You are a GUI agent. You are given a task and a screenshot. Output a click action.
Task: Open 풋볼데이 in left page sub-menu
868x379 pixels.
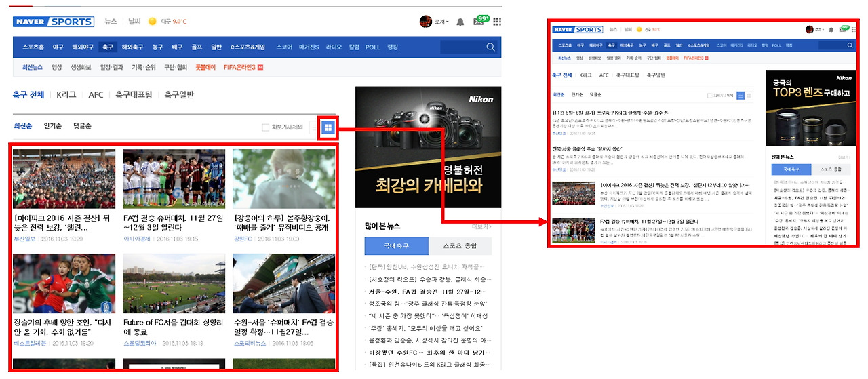(205, 68)
